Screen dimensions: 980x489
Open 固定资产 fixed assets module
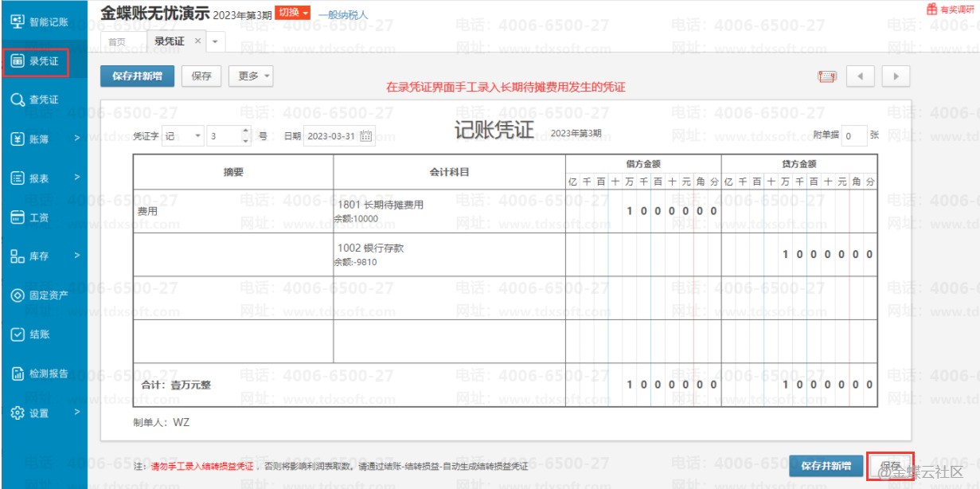click(x=43, y=295)
